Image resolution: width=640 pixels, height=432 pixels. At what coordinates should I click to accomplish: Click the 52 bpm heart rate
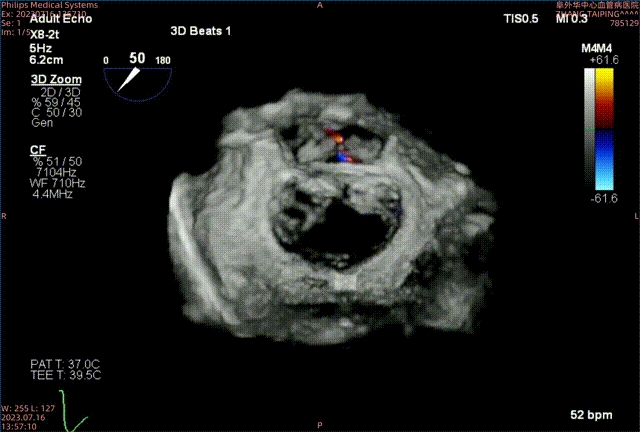point(590,413)
